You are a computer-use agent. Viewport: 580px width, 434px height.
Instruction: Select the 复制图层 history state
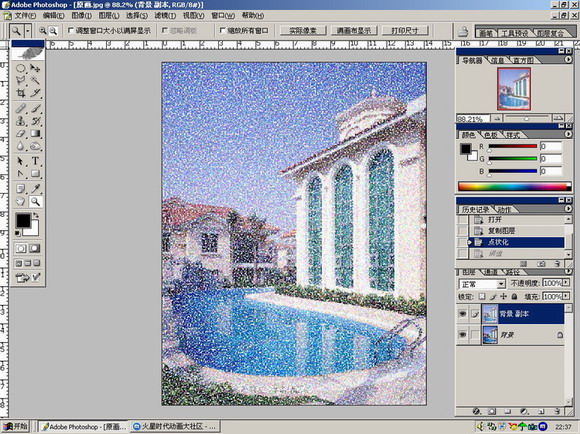[x=516, y=231]
